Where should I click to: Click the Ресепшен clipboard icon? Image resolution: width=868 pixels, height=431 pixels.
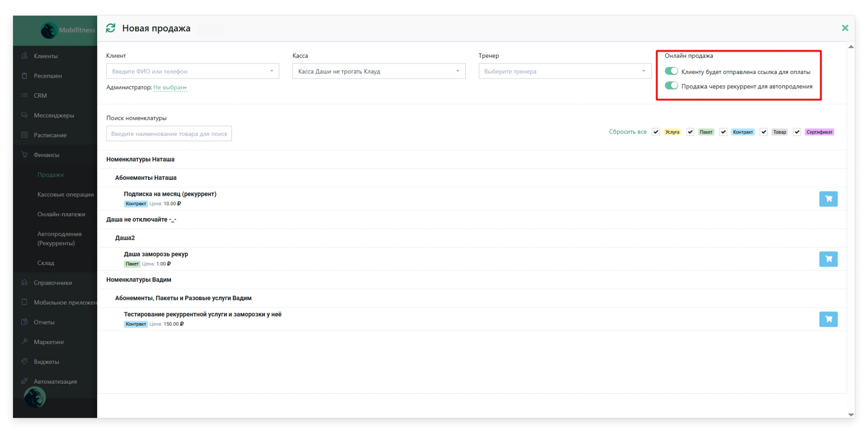[24, 76]
